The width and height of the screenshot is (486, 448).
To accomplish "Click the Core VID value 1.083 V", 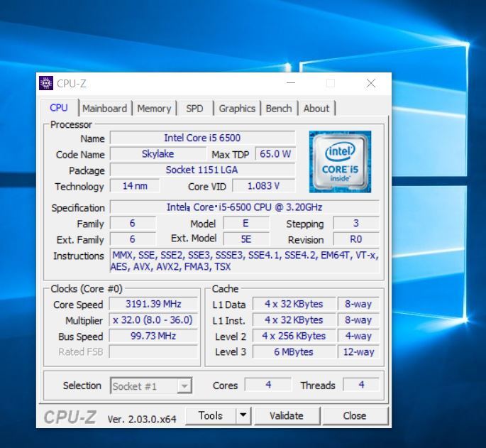I will tap(264, 186).
